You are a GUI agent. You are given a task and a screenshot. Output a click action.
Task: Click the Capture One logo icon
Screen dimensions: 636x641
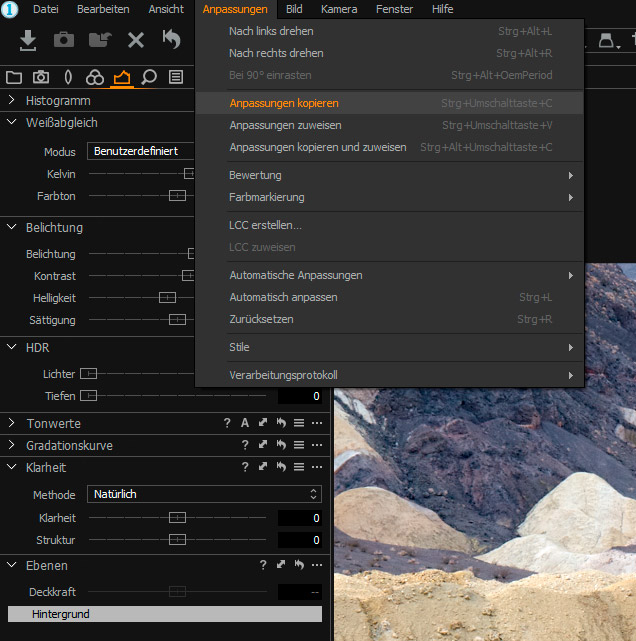point(9,9)
